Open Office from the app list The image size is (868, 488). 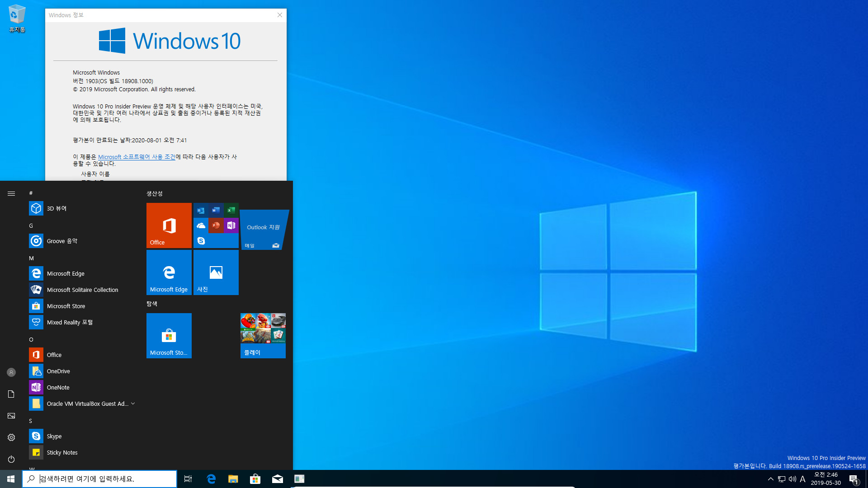81,355
